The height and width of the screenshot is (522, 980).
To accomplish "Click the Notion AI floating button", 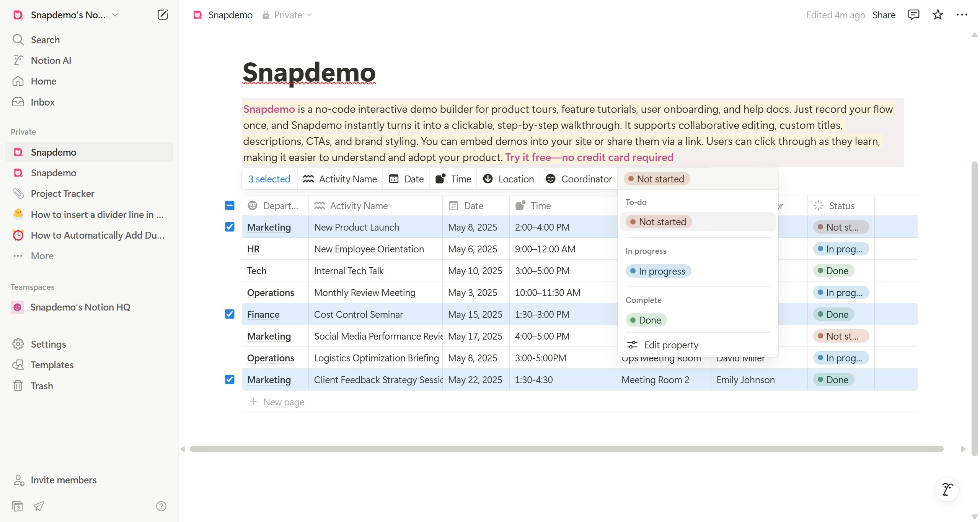I will pyautogui.click(x=947, y=489).
